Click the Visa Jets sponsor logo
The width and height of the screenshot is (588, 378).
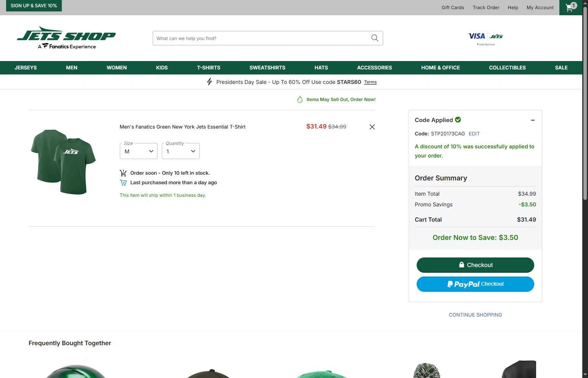click(485, 39)
